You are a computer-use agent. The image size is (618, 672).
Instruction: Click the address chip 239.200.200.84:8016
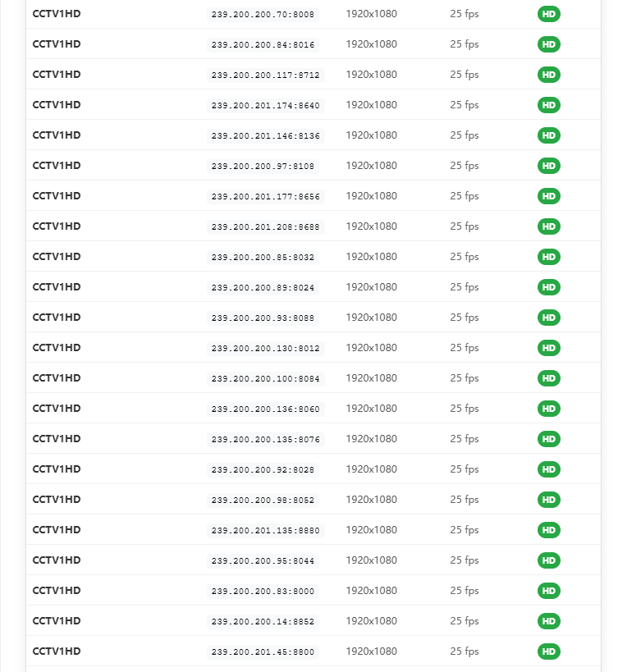click(263, 44)
